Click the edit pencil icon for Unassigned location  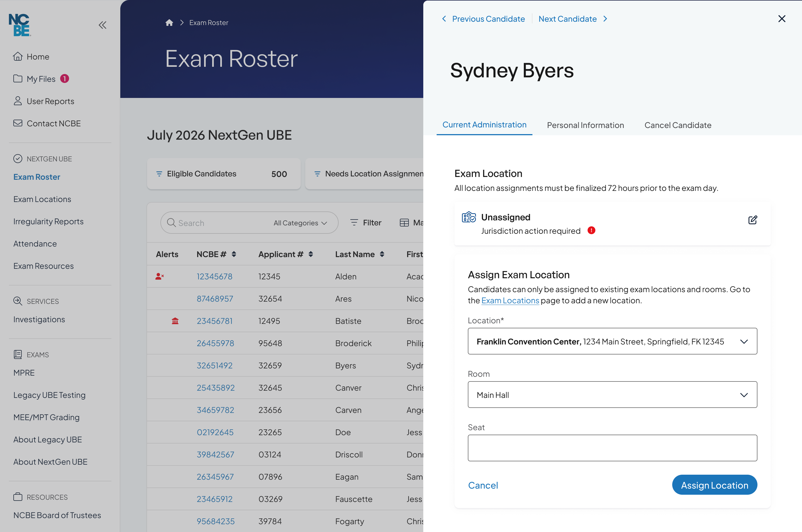point(752,220)
